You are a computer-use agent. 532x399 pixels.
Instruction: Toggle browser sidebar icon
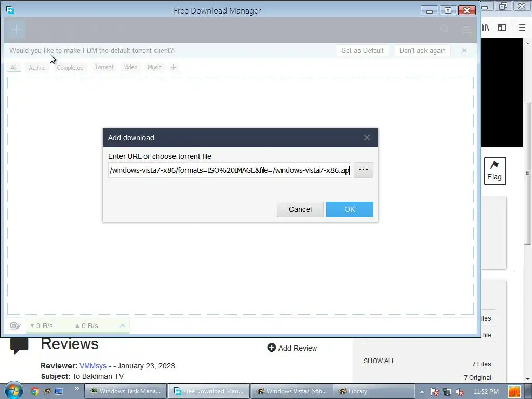[x=502, y=28]
